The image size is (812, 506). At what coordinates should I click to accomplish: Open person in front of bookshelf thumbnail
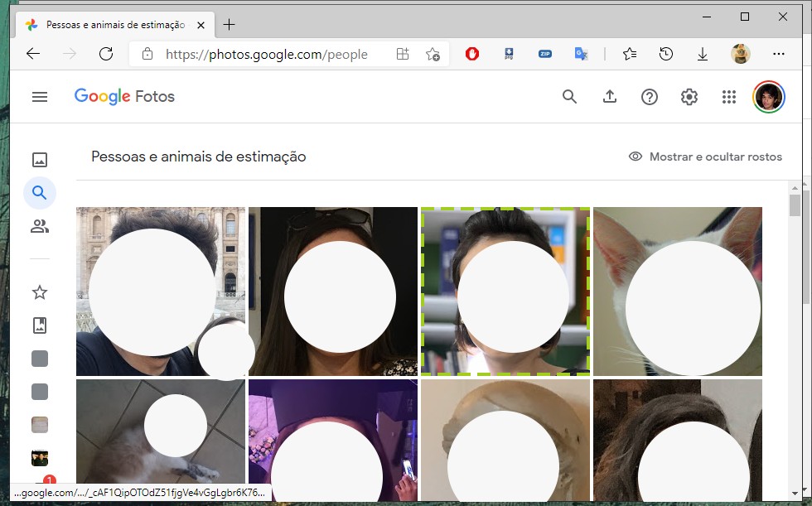(x=505, y=292)
